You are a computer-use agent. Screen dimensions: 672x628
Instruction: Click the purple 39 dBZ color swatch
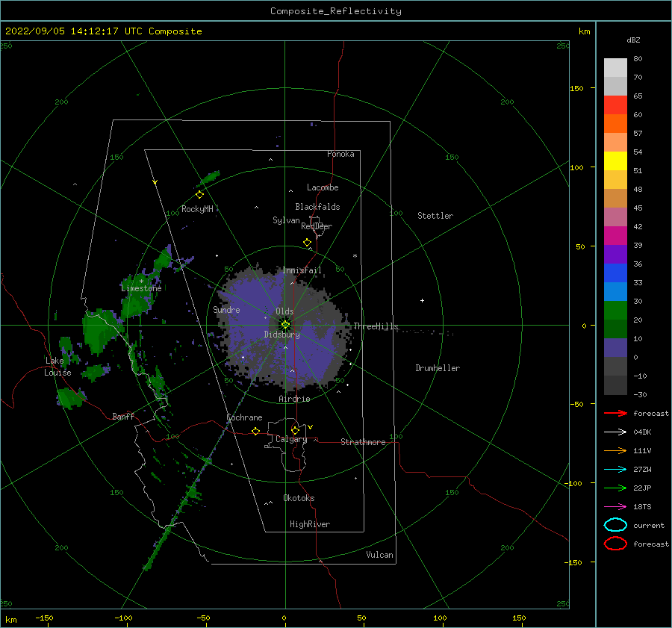tap(615, 254)
